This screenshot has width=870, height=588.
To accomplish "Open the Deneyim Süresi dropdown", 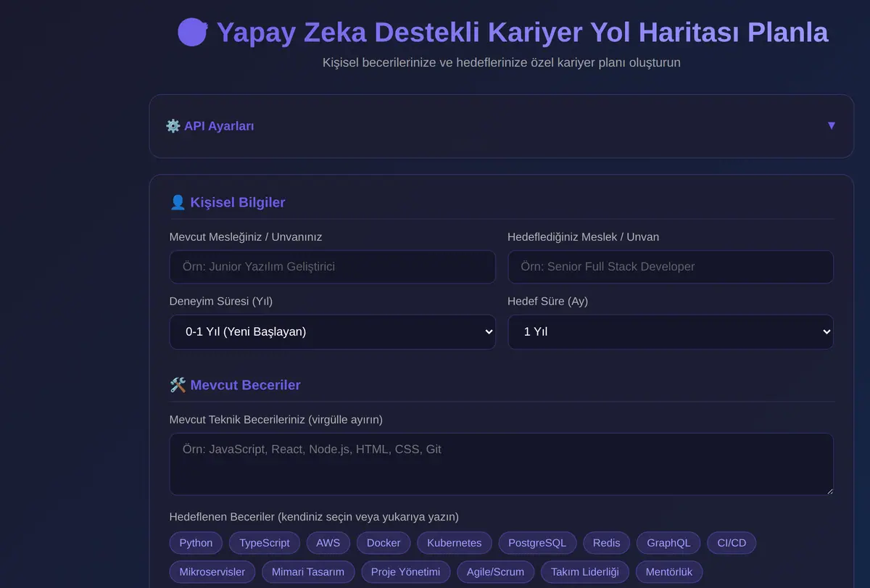I will pyautogui.click(x=333, y=332).
